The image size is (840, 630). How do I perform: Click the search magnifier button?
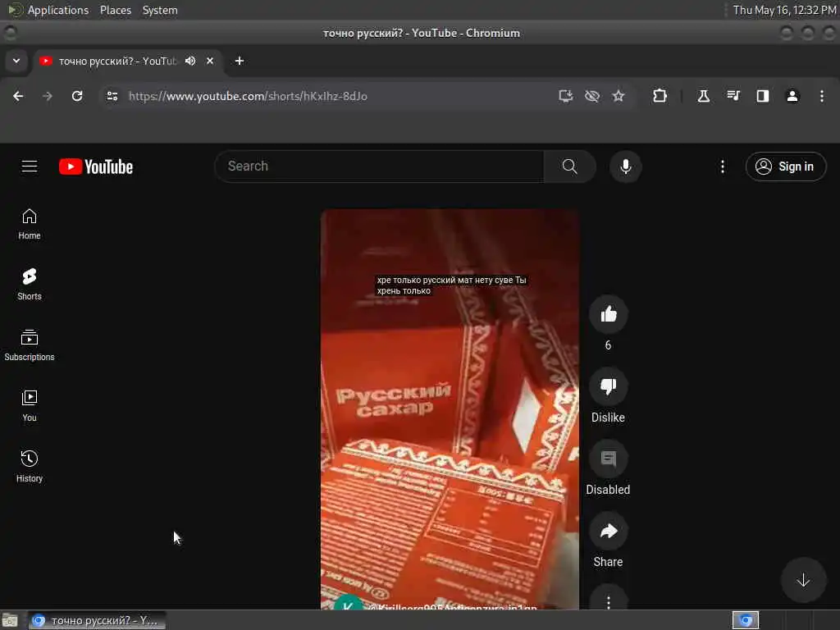569,167
